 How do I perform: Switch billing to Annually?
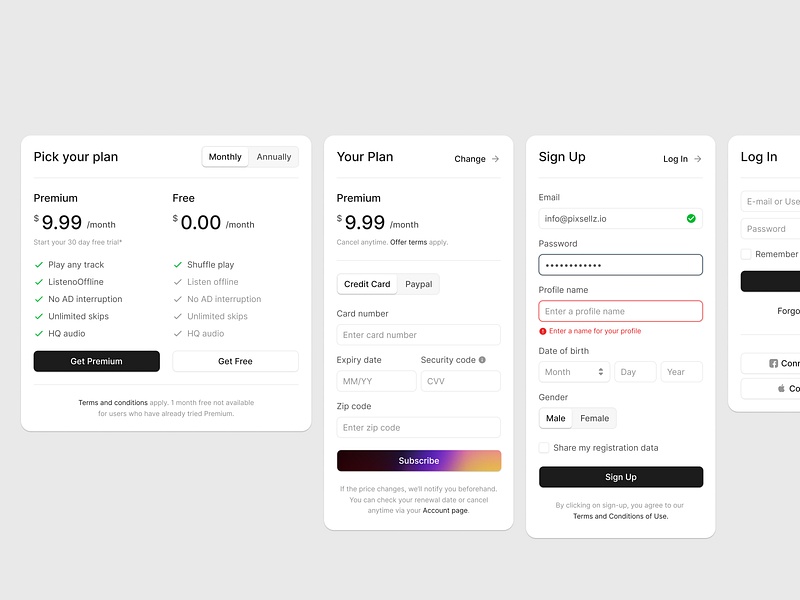click(x=273, y=157)
